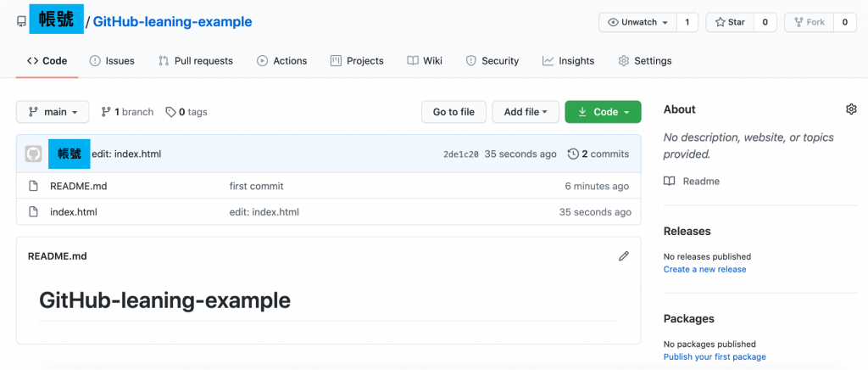
Task: Switch to the Projects tab
Action: (357, 61)
